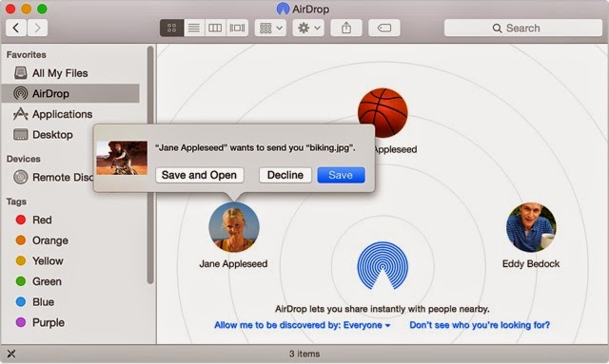Click Jane Appleseed's avatar

pyautogui.click(x=234, y=227)
